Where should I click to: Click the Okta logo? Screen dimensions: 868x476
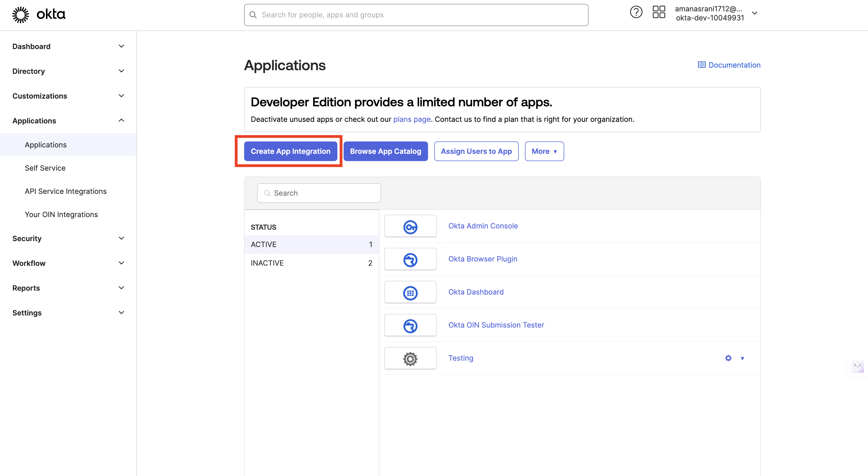(39, 14)
